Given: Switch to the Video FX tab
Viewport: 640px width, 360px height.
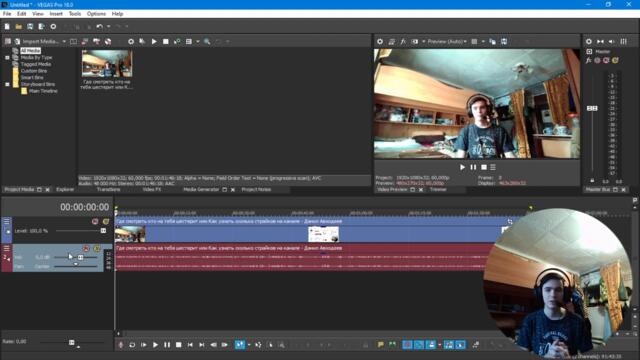Looking at the screenshot, I should pyautogui.click(x=152, y=190).
